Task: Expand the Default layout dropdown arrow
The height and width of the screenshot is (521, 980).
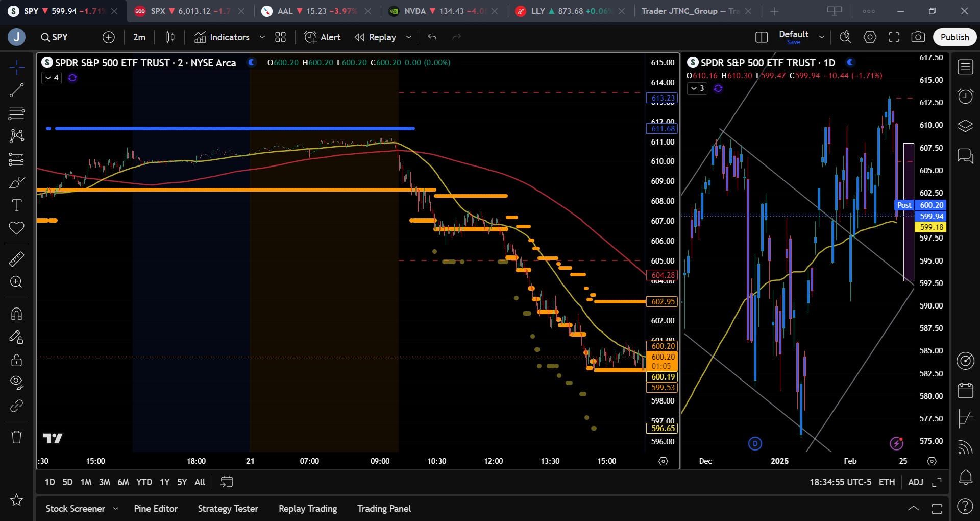Action: point(822,37)
